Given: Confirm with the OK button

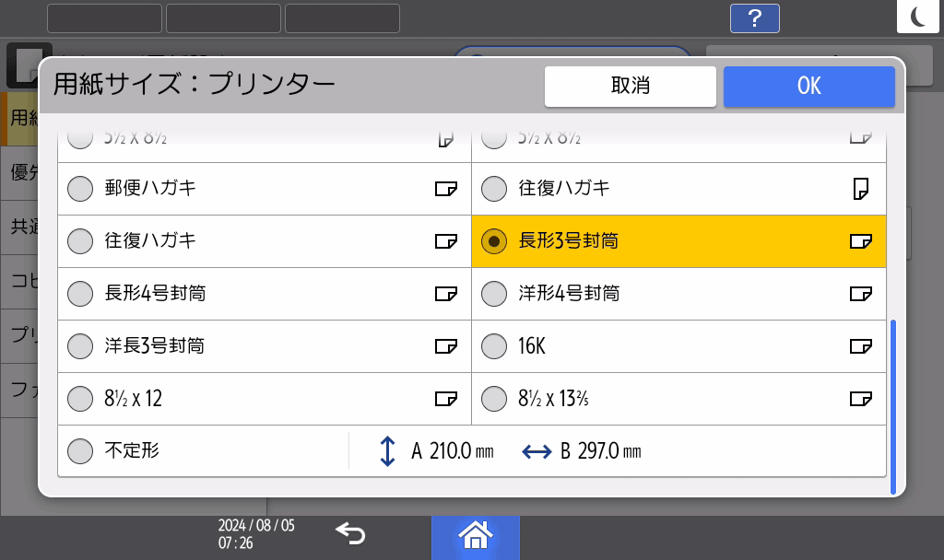Looking at the screenshot, I should (x=808, y=86).
